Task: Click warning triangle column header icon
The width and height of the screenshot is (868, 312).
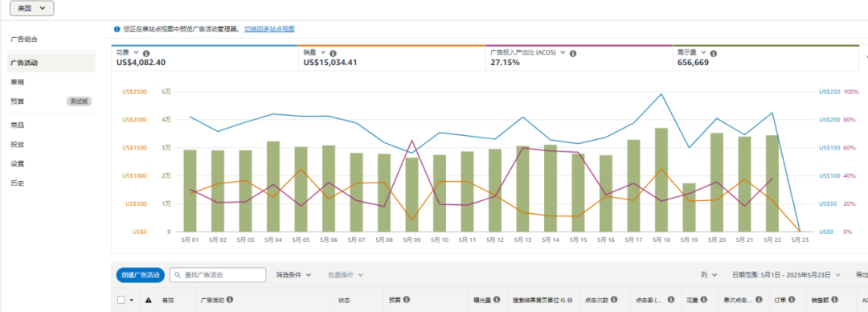Action: (149, 300)
